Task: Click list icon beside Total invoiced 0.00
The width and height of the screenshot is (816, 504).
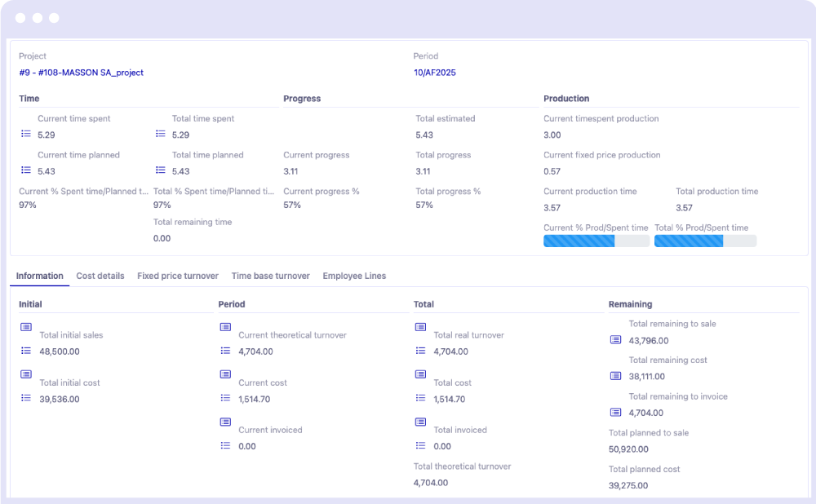Action: (x=420, y=445)
